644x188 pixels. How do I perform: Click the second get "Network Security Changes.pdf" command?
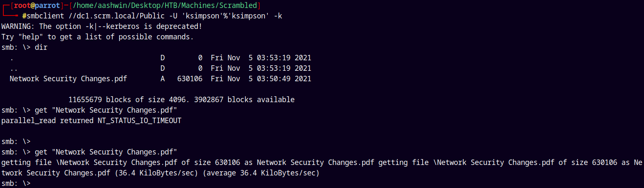click(x=89, y=152)
